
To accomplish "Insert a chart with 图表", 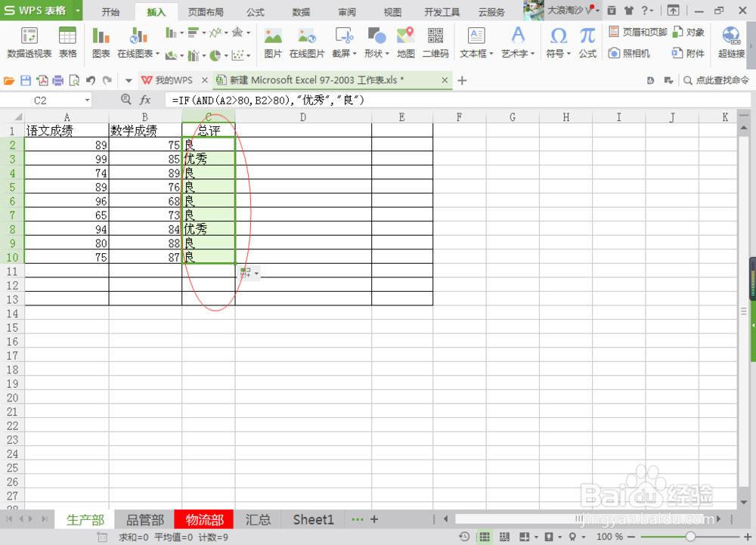I will pyautogui.click(x=101, y=42).
